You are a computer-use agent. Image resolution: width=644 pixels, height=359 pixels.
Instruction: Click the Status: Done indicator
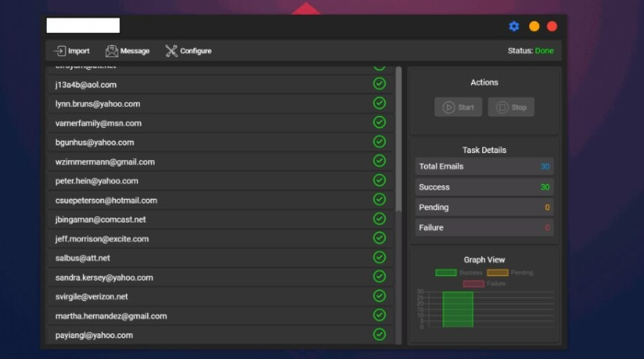pyautogui.click(x=531, y=51)
